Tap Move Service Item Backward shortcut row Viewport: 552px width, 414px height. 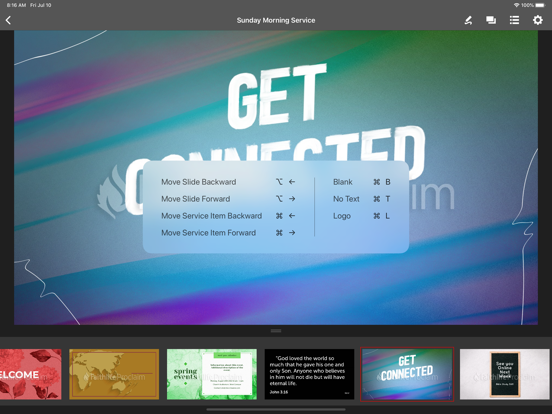pos(228,216)
